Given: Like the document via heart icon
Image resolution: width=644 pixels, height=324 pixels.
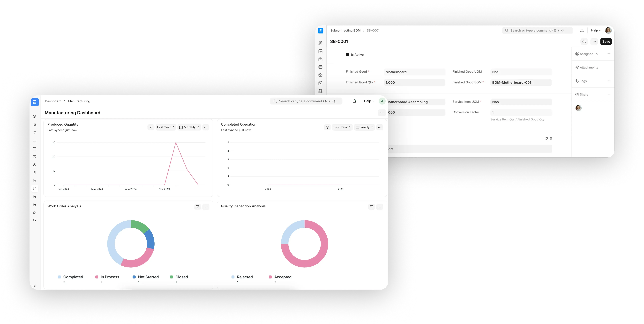Looking at the screenshot, I should [x=546, y=138].
